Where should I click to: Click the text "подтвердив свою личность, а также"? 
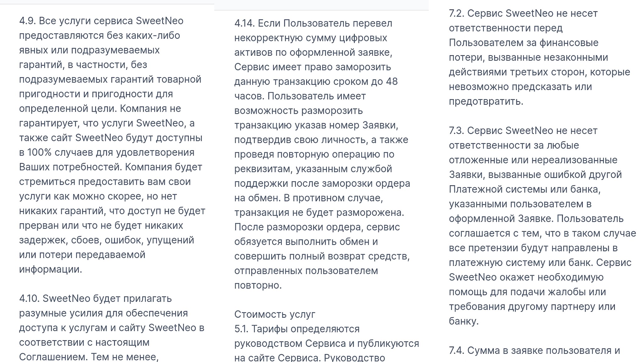point(321,140)
